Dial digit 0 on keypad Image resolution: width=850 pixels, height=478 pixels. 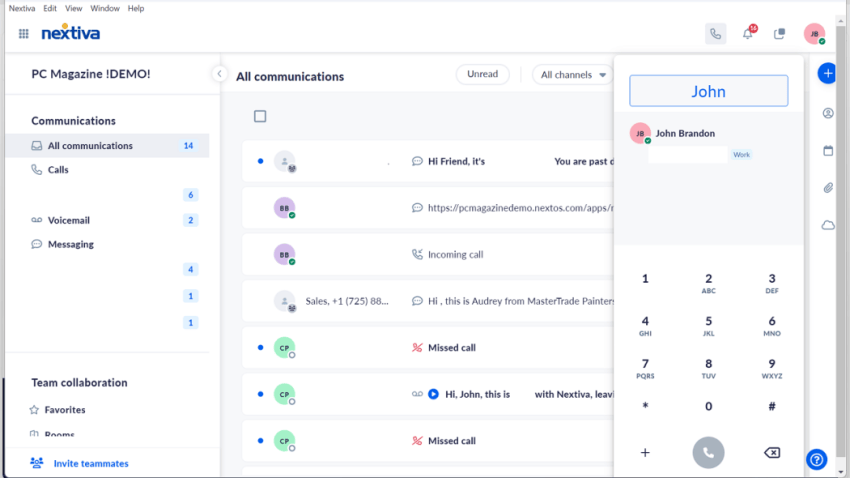[x=709, y=406]
